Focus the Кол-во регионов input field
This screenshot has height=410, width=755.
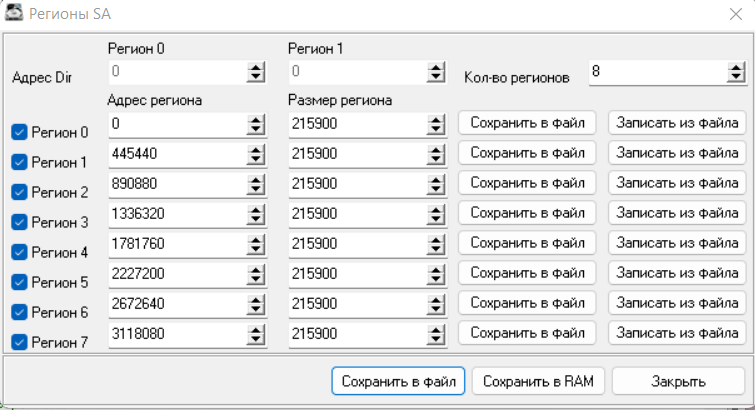coord(657,73)
